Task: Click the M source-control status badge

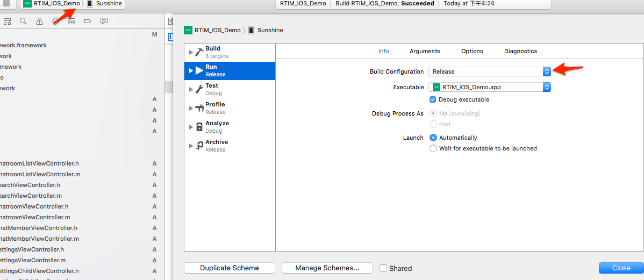Action: (154, 34)
